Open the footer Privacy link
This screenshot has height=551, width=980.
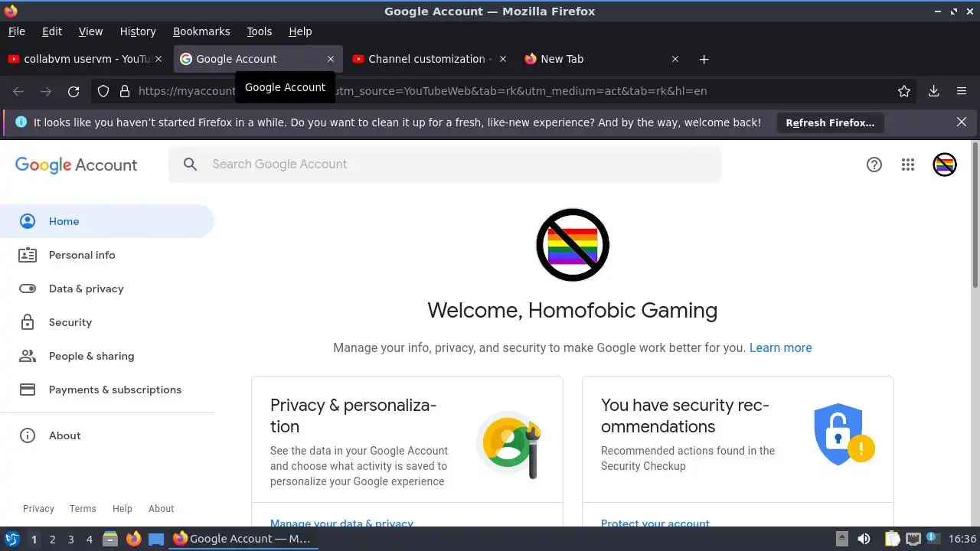point(38,509)
